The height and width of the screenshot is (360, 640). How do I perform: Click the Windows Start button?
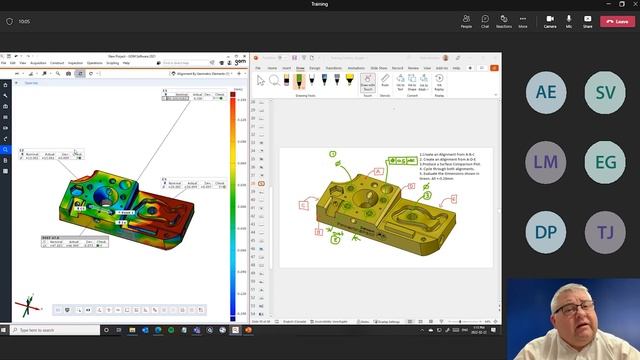click(x=4, y=330)
